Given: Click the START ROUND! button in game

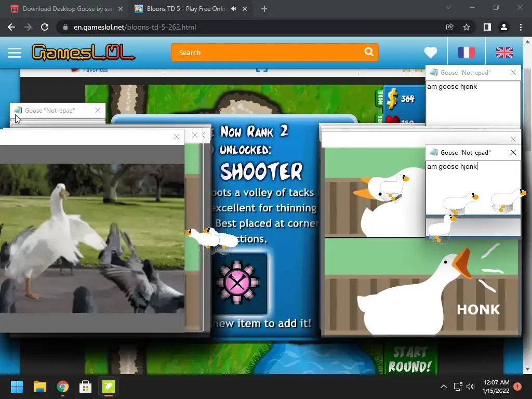Looking at the screenshot, I should pos(410,360).
